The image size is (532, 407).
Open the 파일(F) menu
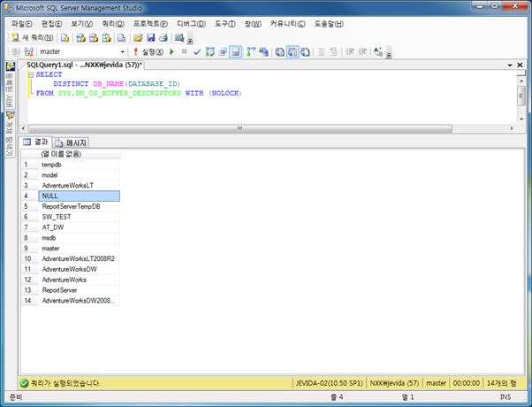(x=22, y=24)
